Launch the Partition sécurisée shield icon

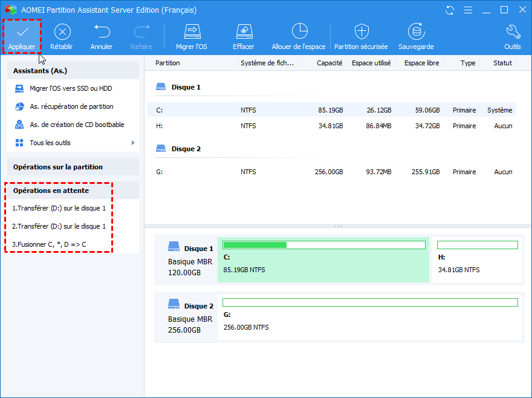[x=361, y=32]
